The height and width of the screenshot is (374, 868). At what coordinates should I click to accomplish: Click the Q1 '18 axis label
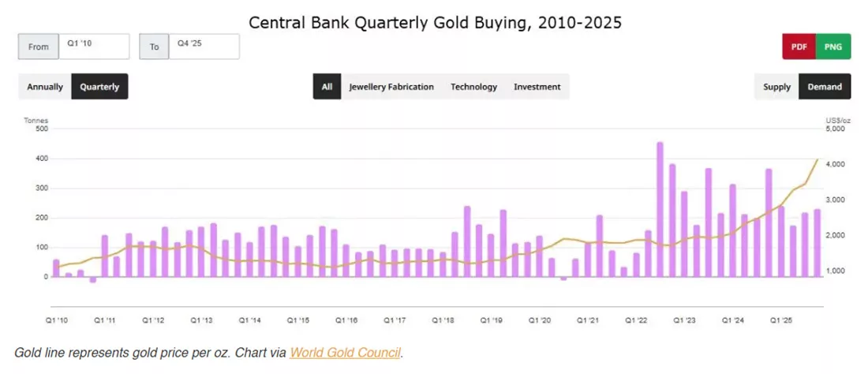click(443, 320)
